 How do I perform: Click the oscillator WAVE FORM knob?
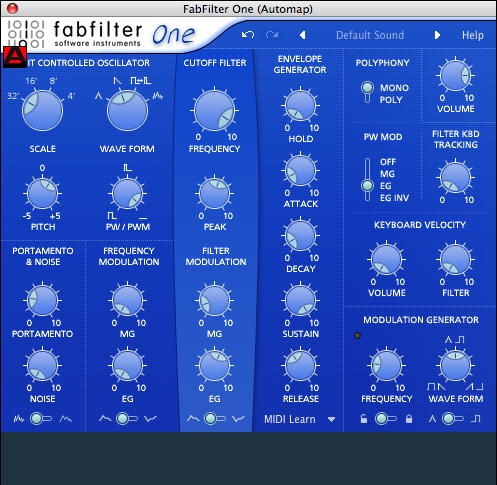coord(127,110)
